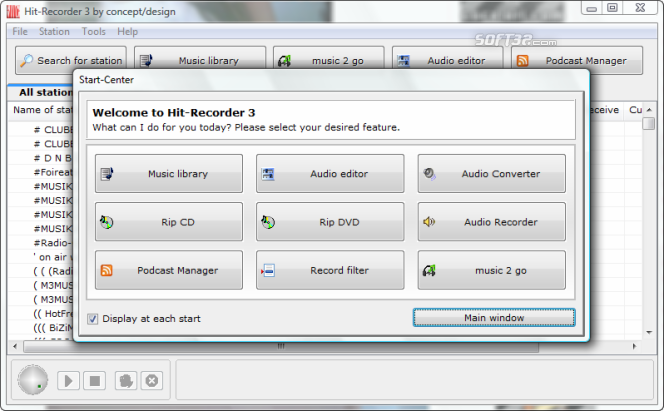Viewport: 664px width, 411px height.
Task: Open the Tools menu
Action: [94, 32]
